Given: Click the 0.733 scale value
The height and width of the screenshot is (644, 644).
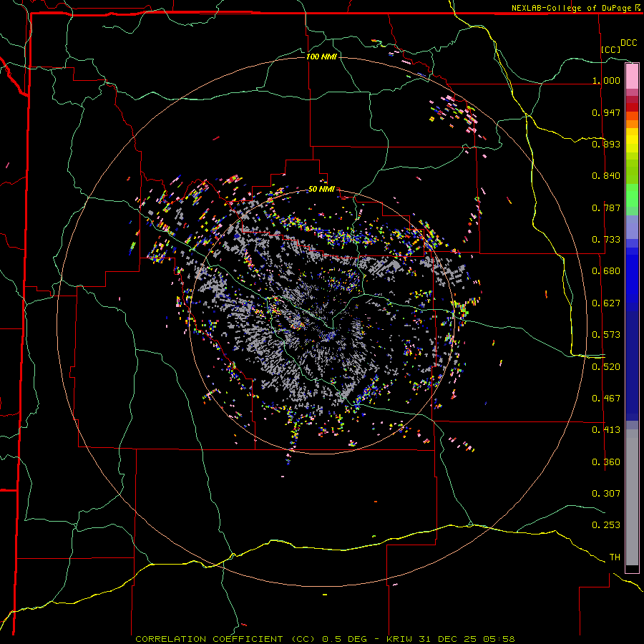Looking at the screenshot, I should pos(606,240).
